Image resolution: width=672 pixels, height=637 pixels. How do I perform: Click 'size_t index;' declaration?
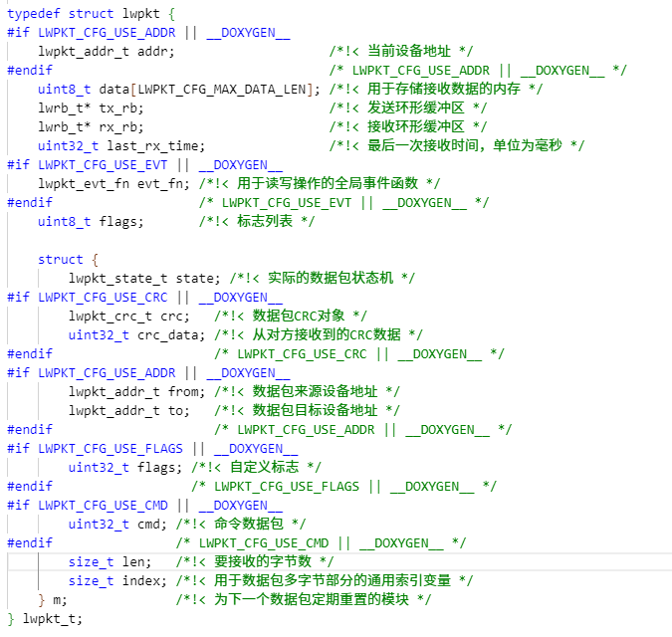(117, 581)
